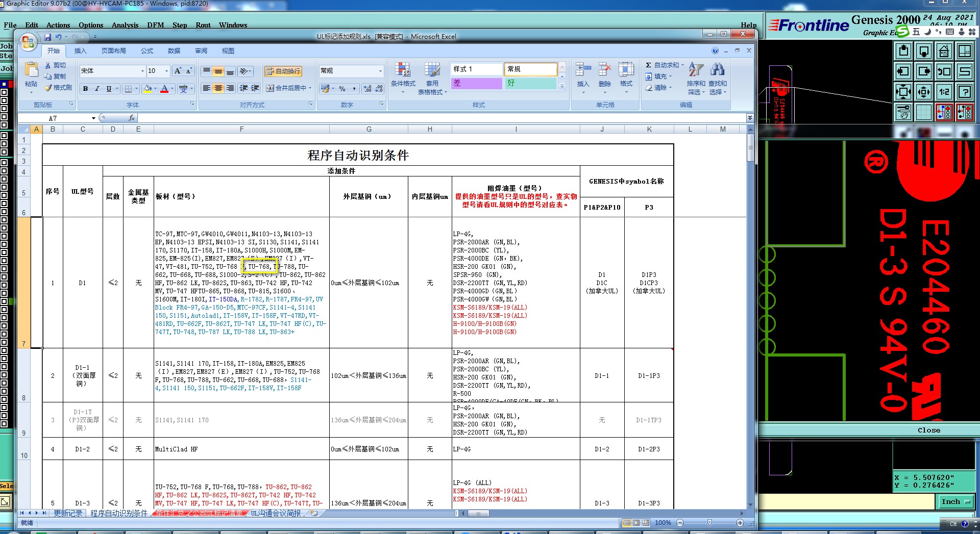Open Genesis Help menu
Viewport: 980px width, 534px height.
point(748,25)
